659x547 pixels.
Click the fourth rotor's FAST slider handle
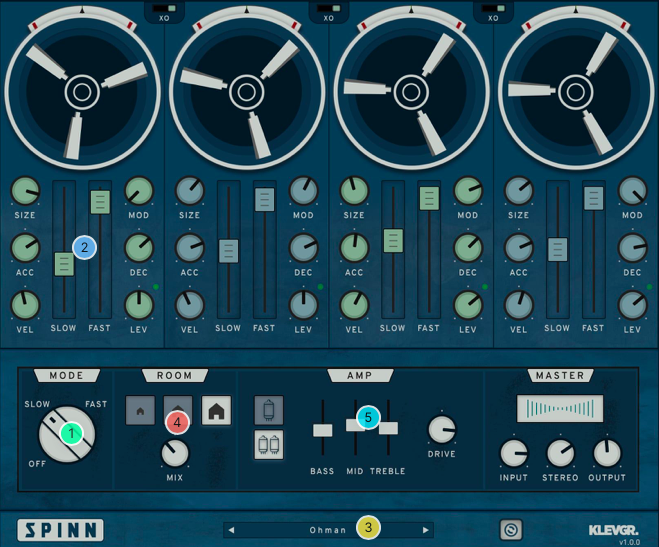(x=594, y=198)
